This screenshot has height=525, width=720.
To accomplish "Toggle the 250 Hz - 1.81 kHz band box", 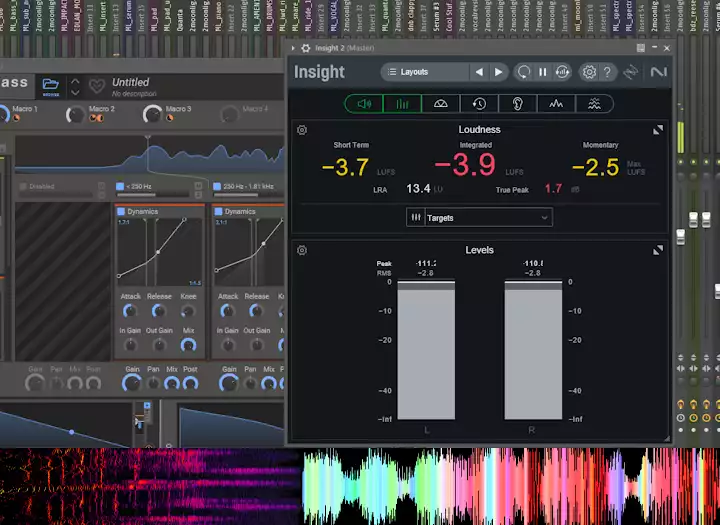I will click(217, 186).
